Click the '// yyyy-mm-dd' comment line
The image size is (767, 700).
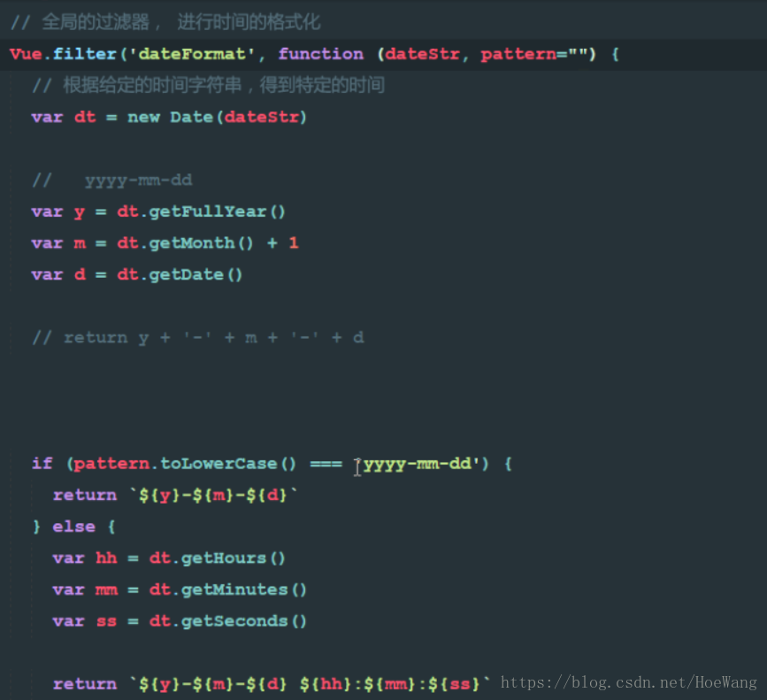pos(112,181)
